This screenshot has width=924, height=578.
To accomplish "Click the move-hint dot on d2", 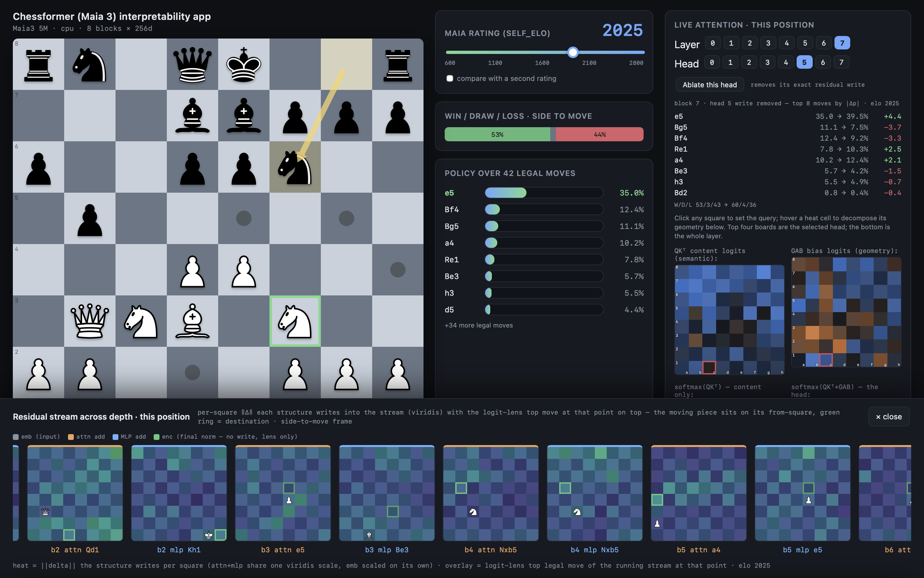I will click(x=193, y=372).
